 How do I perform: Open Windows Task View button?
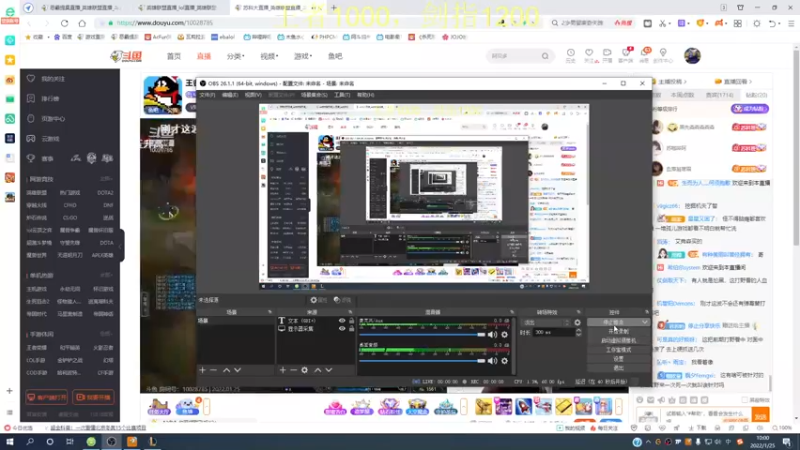[x=70, y=442]
